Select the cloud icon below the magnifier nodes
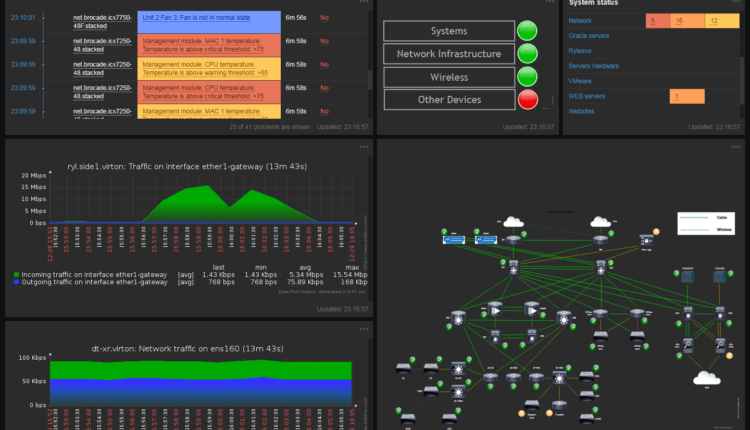 point(706,378)
